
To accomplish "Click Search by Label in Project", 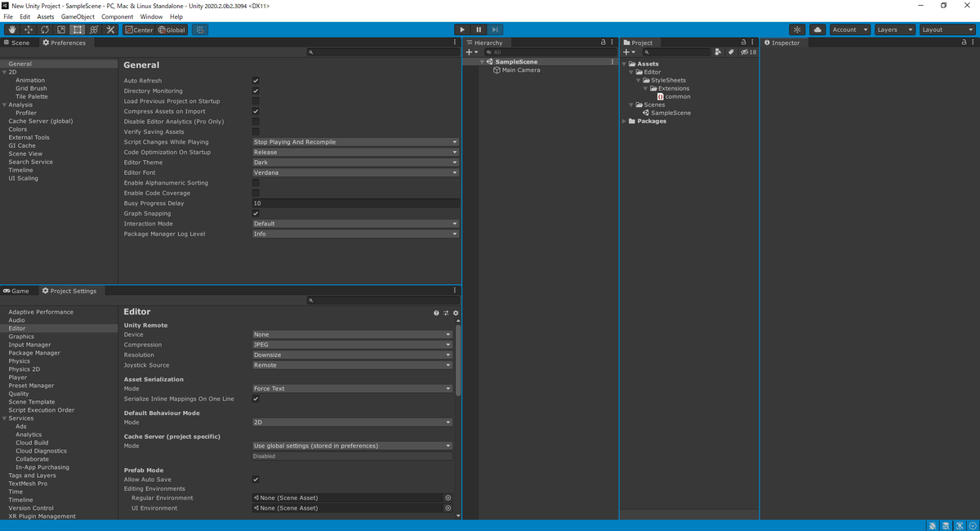I will (x=732, y=52).
